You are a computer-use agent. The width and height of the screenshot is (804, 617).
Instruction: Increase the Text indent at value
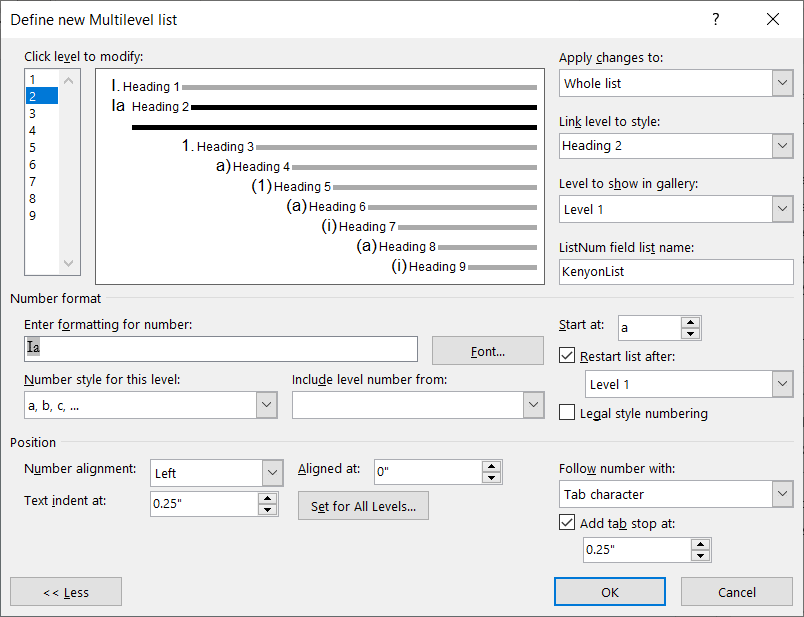pos(268,498)
